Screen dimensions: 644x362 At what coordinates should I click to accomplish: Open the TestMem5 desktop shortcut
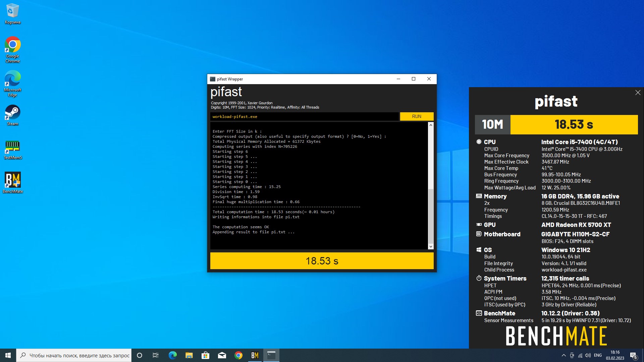12,149
